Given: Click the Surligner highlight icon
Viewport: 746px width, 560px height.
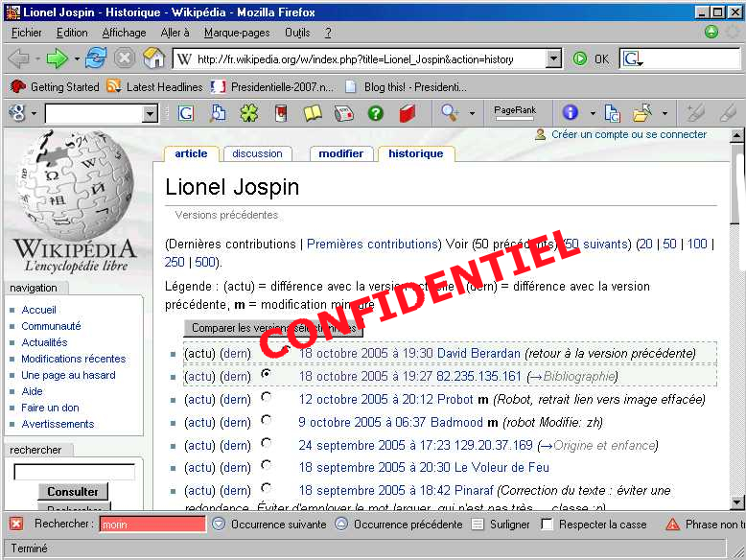Looking at the screenshot, I should (478, 525).
